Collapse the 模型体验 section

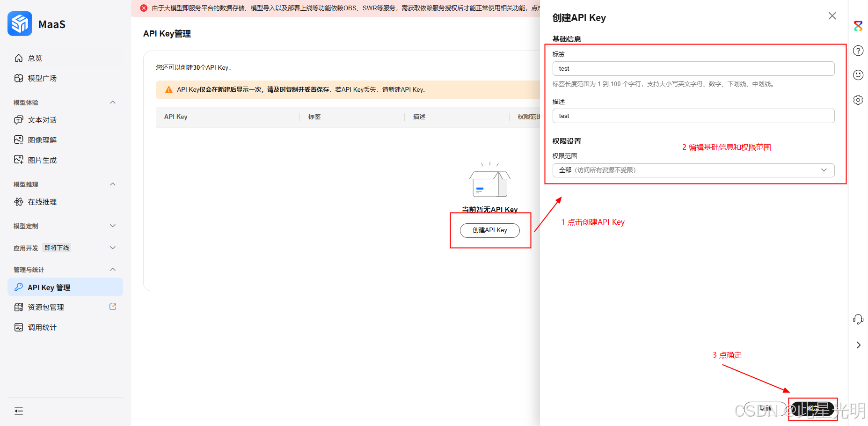point(112,102)
